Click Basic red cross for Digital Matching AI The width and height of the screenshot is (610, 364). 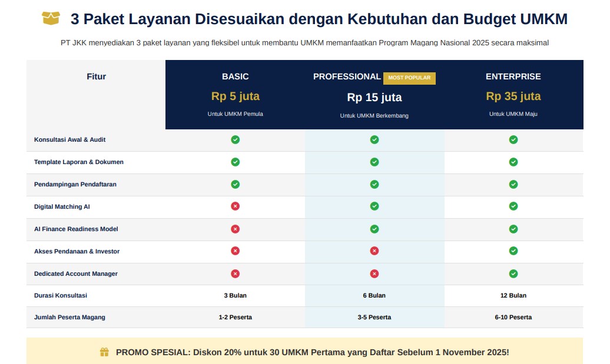tap(235, 206)
